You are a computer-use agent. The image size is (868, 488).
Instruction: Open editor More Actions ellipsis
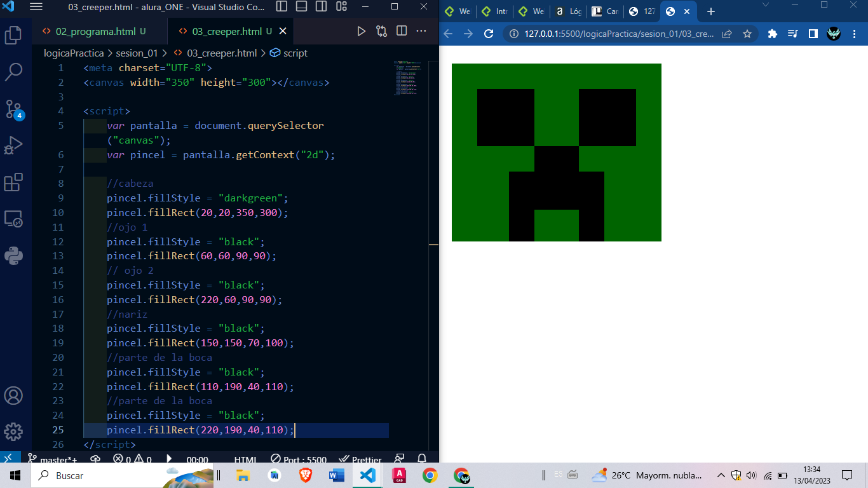[x=421, y=31]
